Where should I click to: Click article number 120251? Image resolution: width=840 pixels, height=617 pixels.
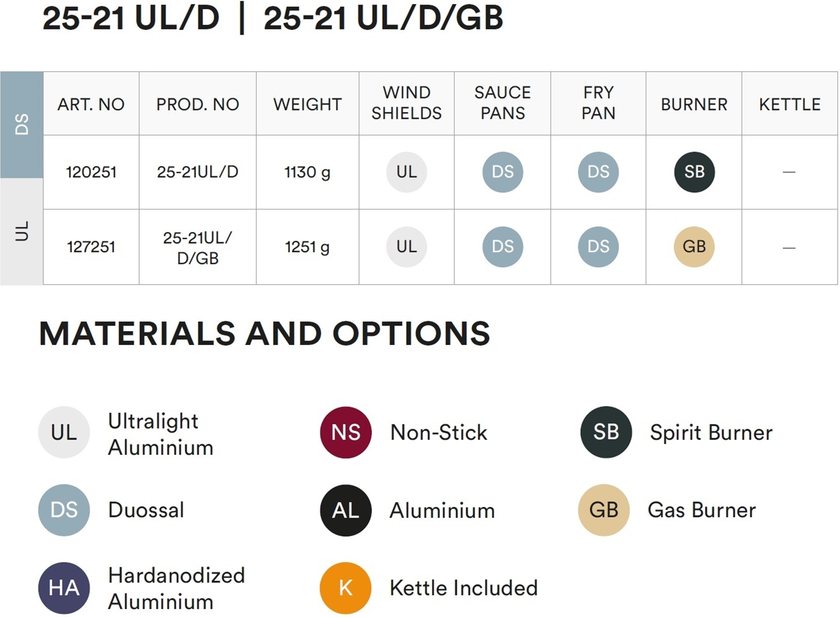[91, 172]
